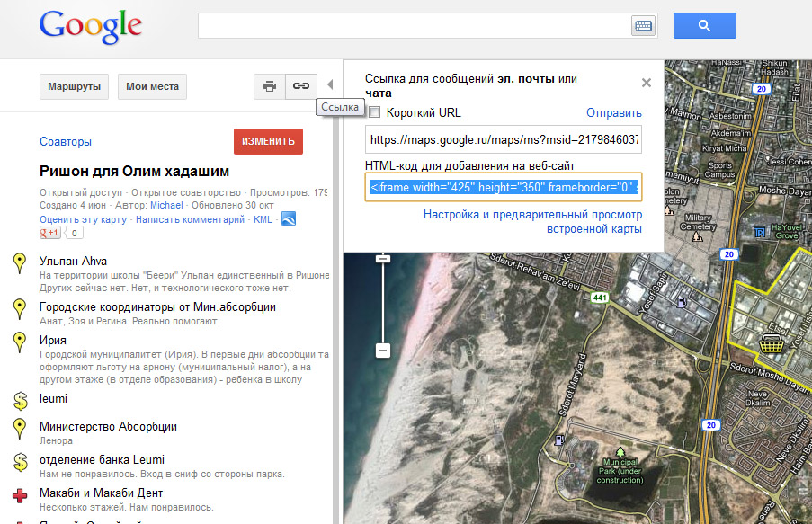The image size is (812, 524).
Task: Click the route 441 shield on map
Action: click(x=599, y=298)
